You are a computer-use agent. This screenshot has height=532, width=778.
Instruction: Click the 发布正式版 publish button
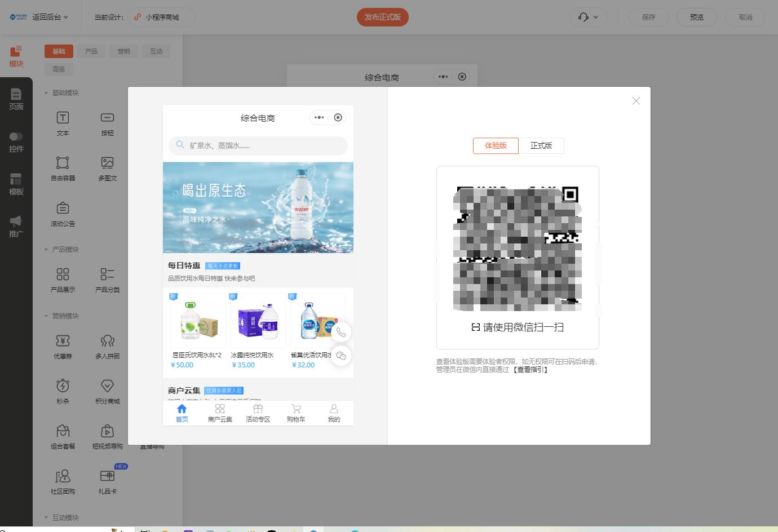pyautogui.click(x=383, y=17)
